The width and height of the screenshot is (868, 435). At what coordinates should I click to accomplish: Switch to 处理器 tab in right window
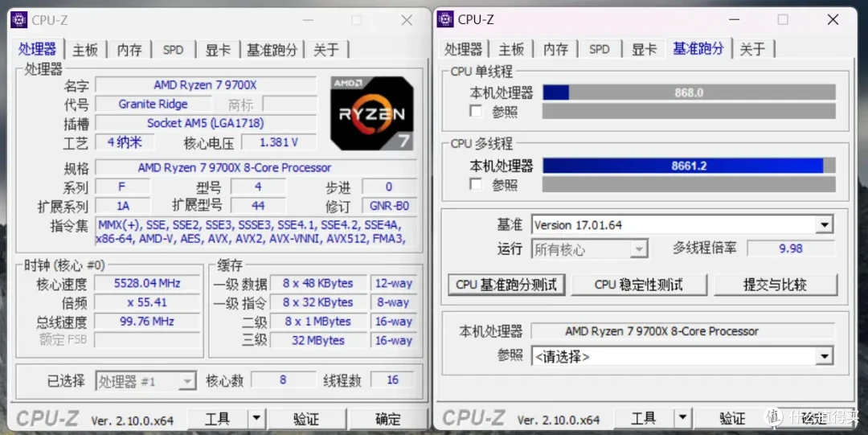pos(464,49)
